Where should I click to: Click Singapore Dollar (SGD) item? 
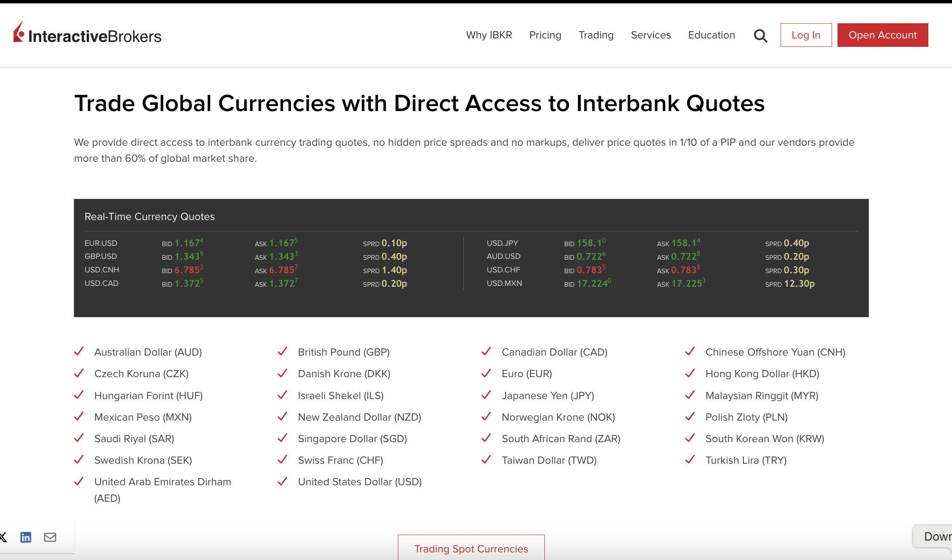click(x=353, y=439)
